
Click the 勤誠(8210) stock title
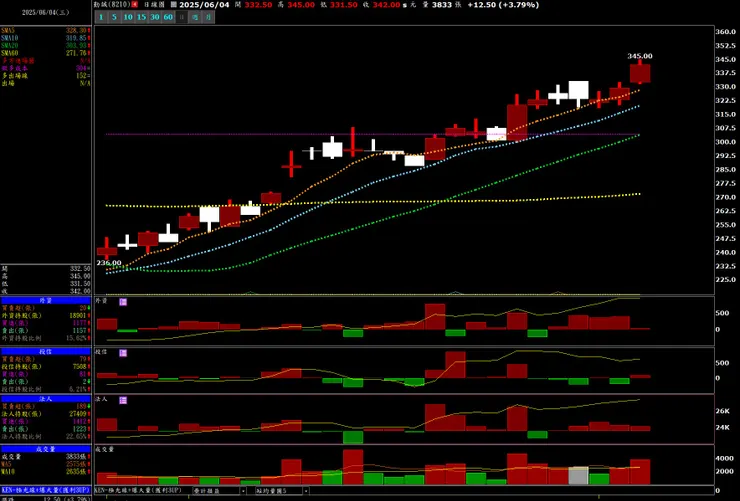pos(112,5)
